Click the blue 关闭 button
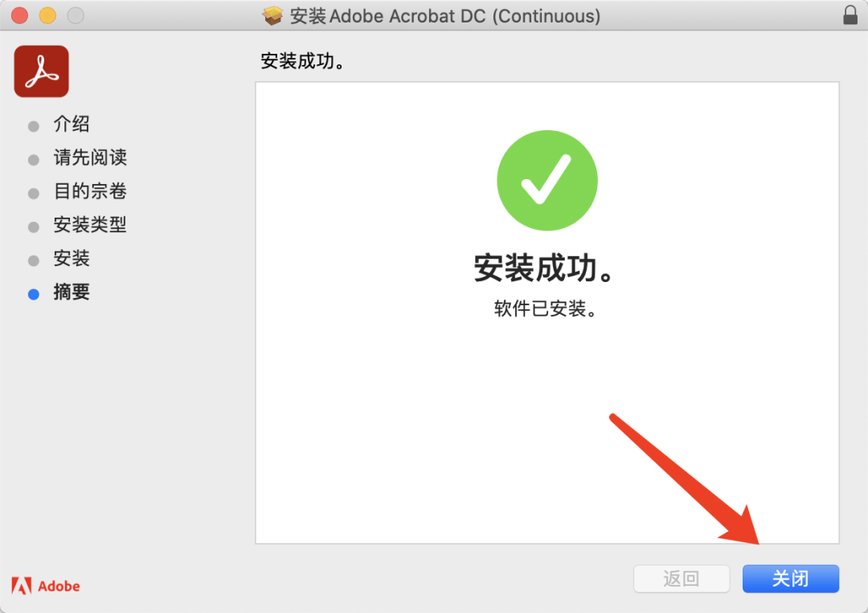 (791, 578)
